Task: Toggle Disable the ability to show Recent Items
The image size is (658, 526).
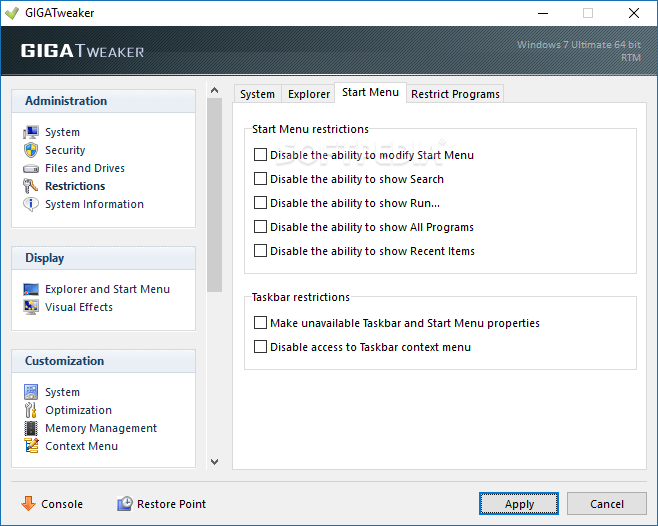Action: [x=260, y=251]
